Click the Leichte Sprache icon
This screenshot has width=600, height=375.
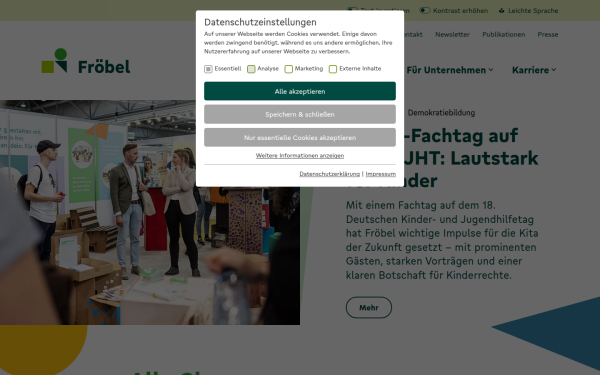[502, 11]
